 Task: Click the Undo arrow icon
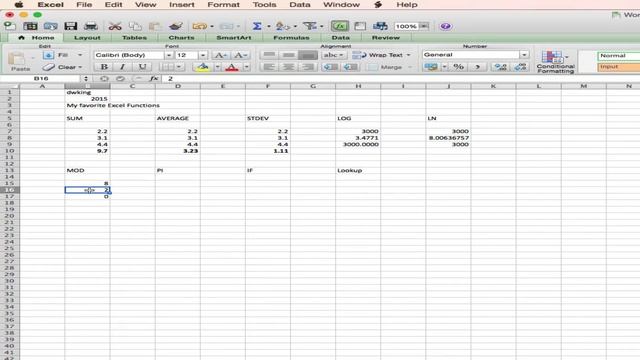pyautogui.click(x=200, y=26)
